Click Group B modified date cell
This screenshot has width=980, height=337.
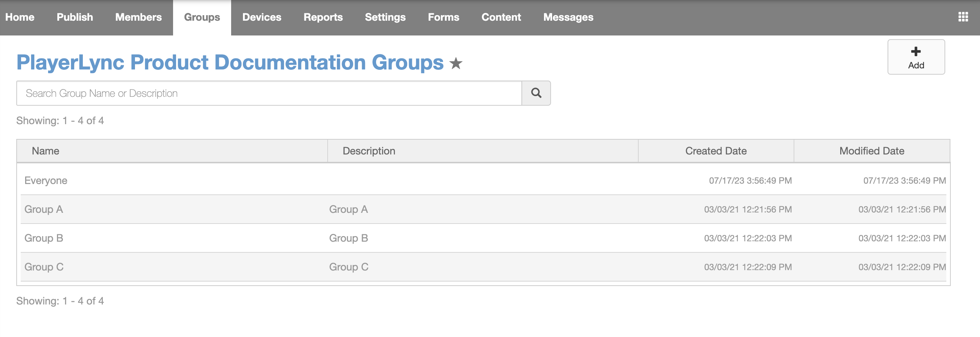902,238
